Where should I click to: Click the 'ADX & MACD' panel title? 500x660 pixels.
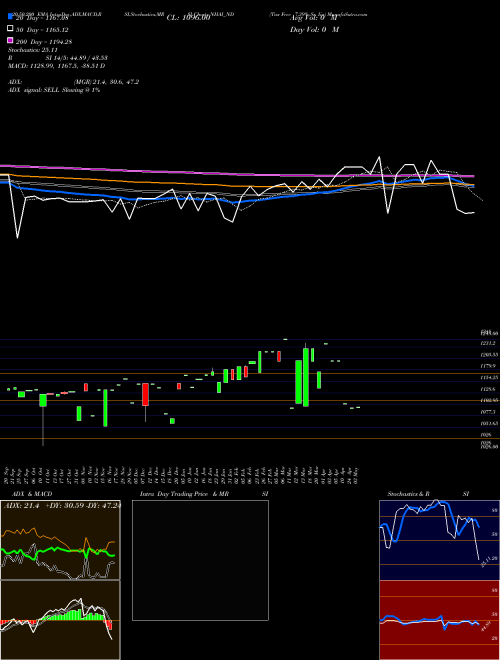[32, 494]
